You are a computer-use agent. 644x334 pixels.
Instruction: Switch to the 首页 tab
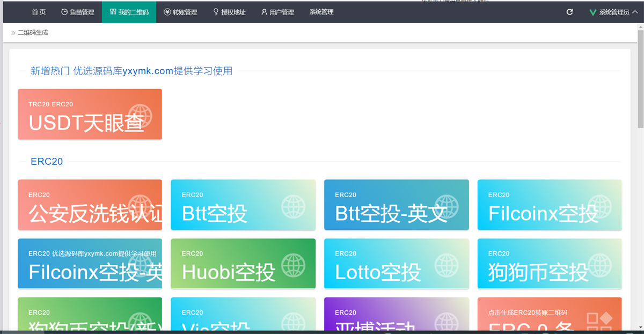pos(39,12)
